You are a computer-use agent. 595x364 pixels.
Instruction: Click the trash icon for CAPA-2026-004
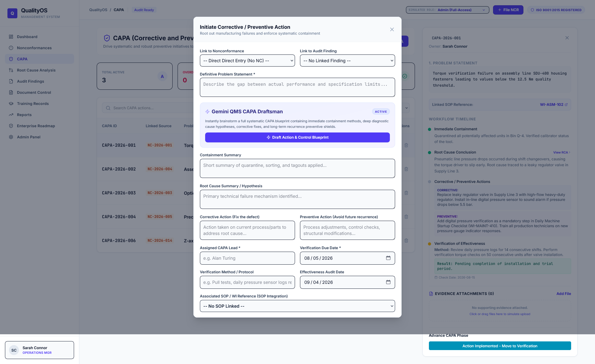[x=406, y=217]
